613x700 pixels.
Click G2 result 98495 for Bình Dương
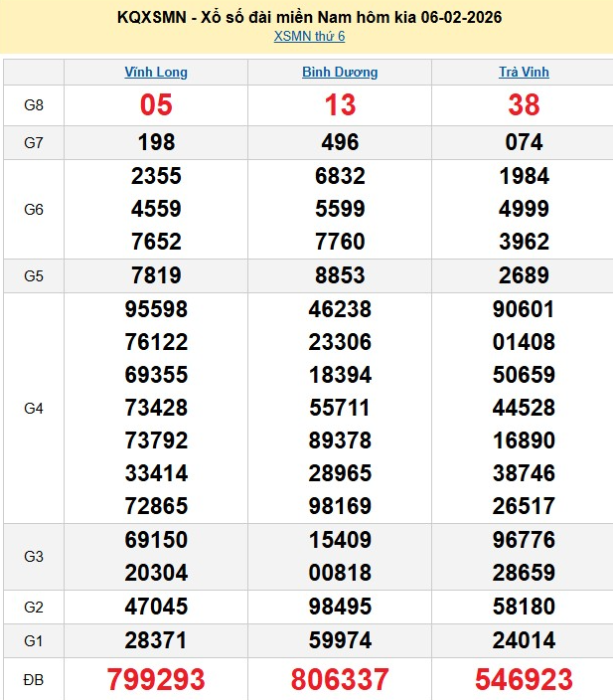pos(340,607)
